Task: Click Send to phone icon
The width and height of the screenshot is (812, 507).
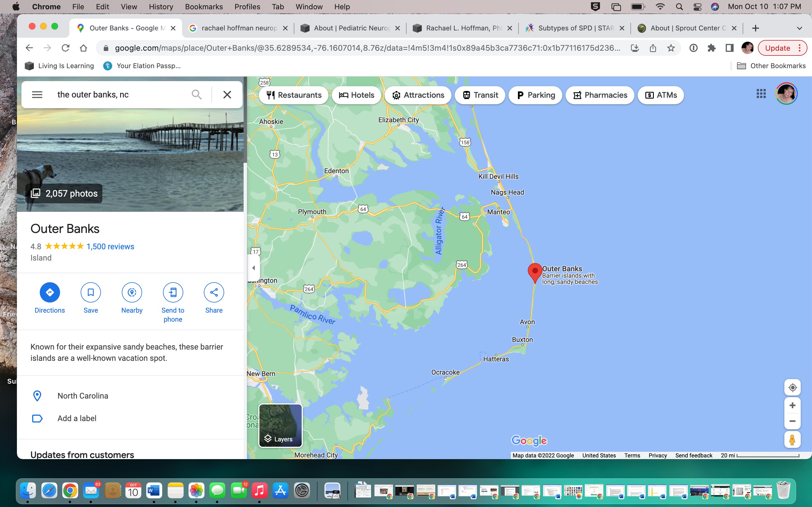Action: point(173,292)
